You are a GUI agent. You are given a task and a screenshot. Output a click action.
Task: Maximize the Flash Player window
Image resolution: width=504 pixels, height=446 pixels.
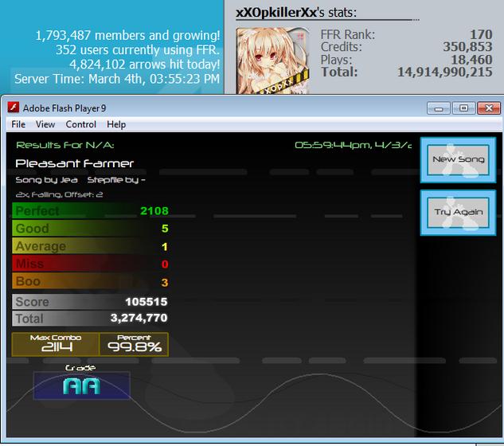[463, 108]
